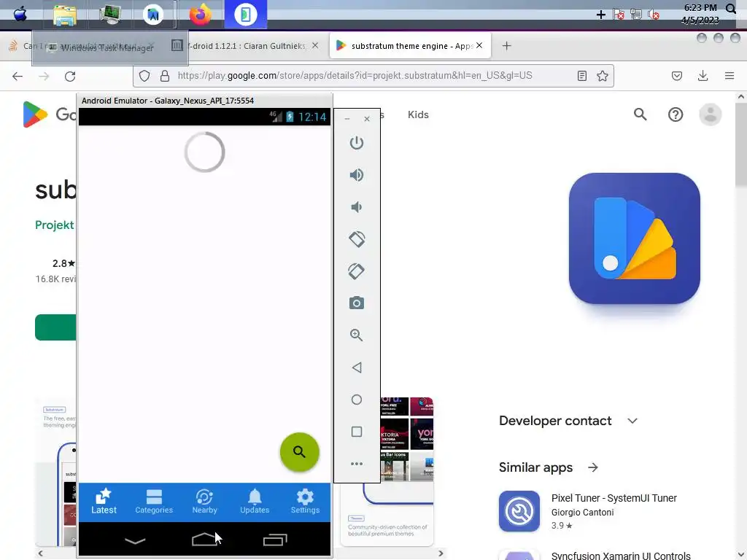Rotate emulator right with the second rotate icon
Screen dimensions: 747x560
click(356, 271)
